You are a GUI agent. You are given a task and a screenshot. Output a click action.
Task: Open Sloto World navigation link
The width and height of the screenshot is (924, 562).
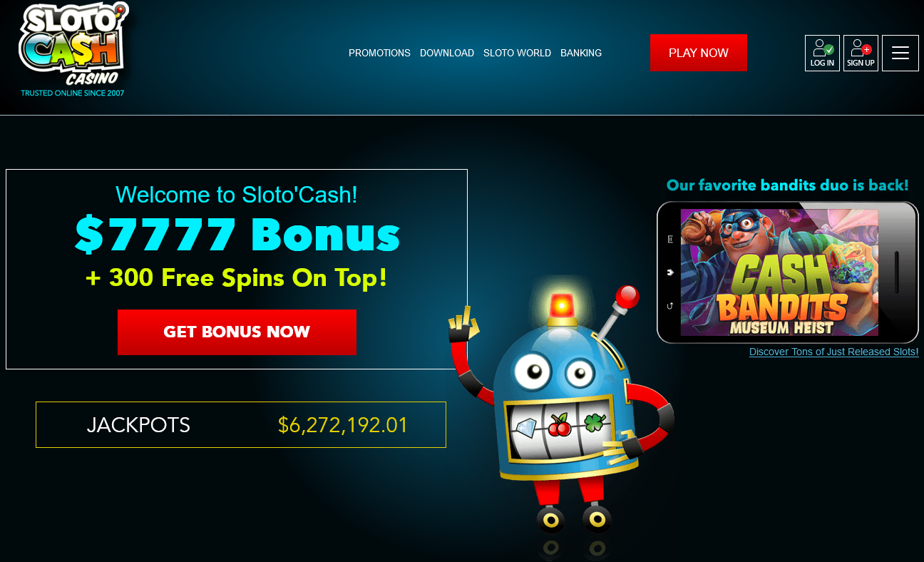pyautogui.click(x=517, y=53)
